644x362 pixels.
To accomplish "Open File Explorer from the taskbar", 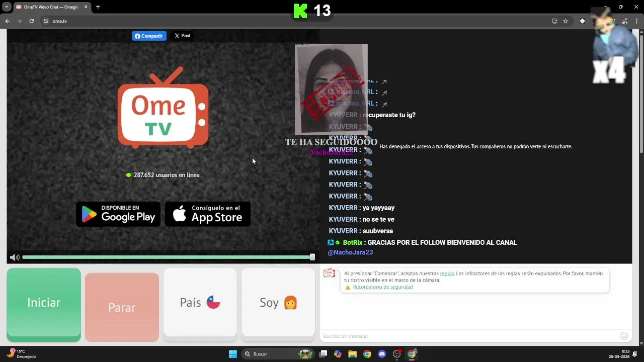I will click(352, 354).
